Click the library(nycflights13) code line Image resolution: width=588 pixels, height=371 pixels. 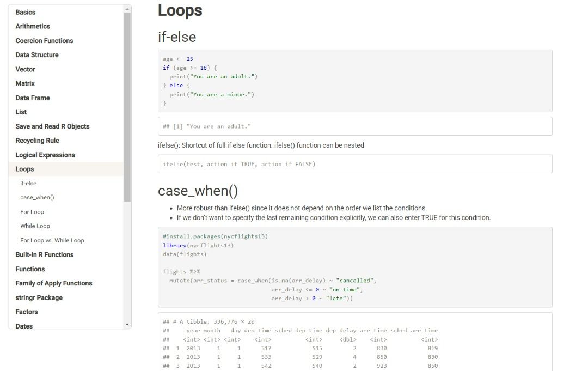tap(198, 245)
